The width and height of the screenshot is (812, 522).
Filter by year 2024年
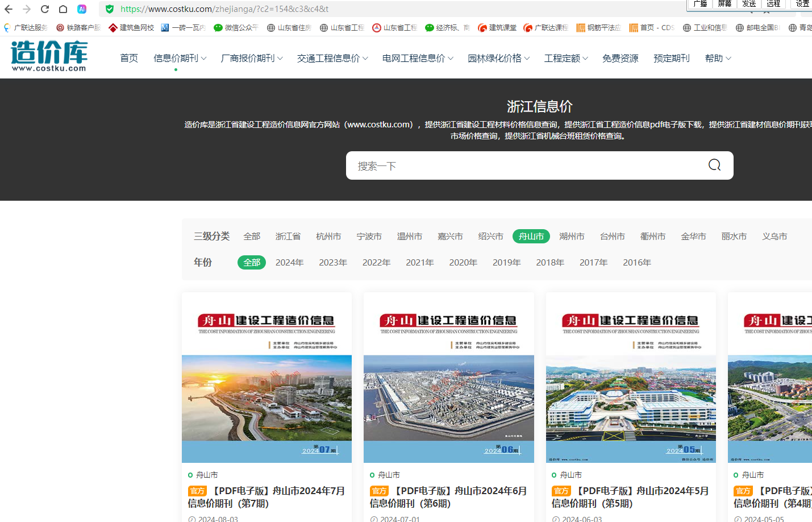[x=290, y=262]
